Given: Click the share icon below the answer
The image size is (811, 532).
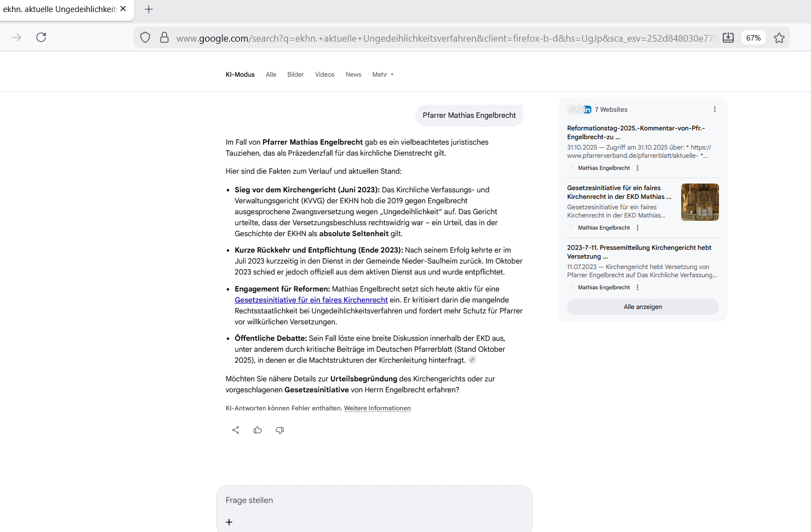Looking at the screenshot, I should tap(236, 430).
